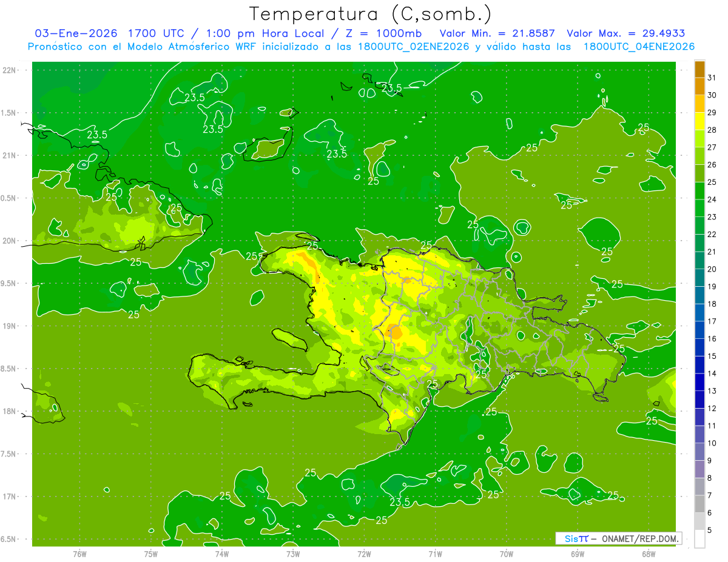Click the '69W' longitude axis label
Viewport: 728px width, 562px height.
point(578,554)
